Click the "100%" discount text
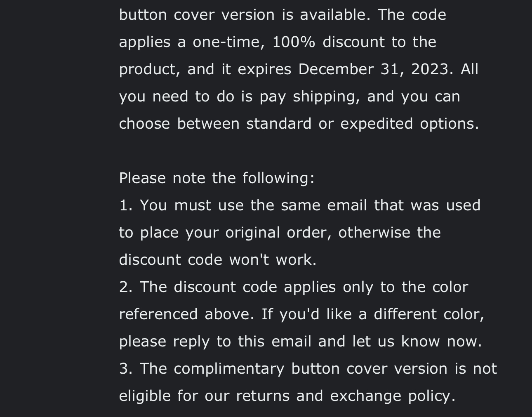Viewport: 532px width, 417px height. tap(293, 42)
